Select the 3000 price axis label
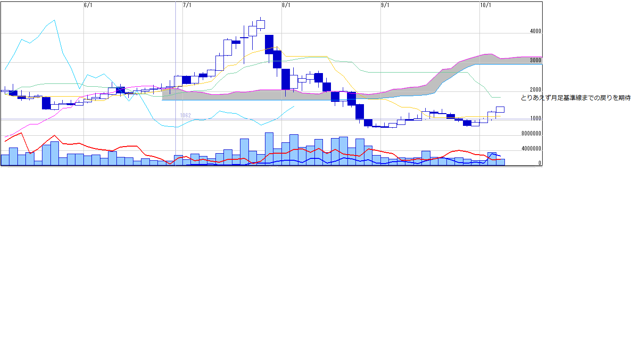Image resolution: width=644 pixels, height=362 pixels. click(536, 60)
